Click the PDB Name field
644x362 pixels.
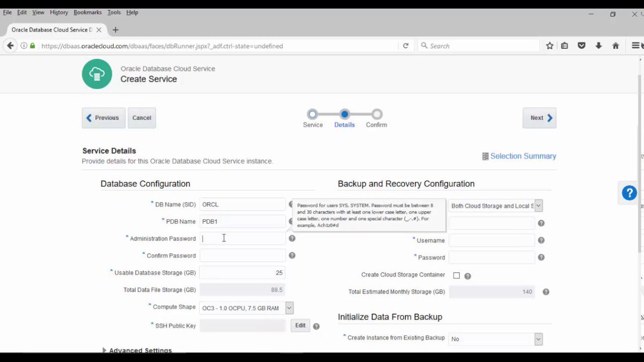click(x=243, y=221)
